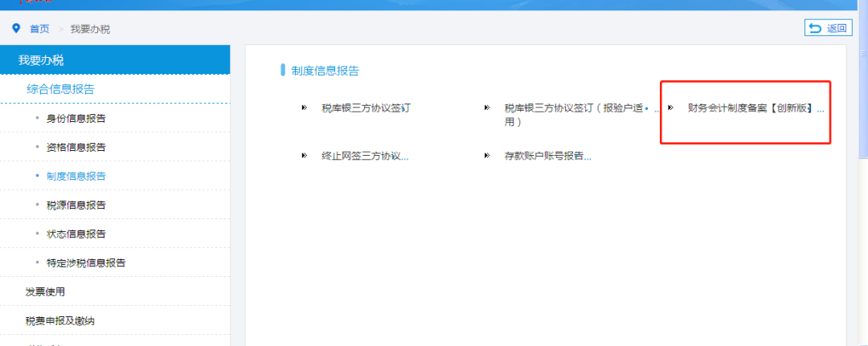868x346 pixels.
Task: Click arrow icon beside 终止网签三方协议
Action: tap(304, 155)
